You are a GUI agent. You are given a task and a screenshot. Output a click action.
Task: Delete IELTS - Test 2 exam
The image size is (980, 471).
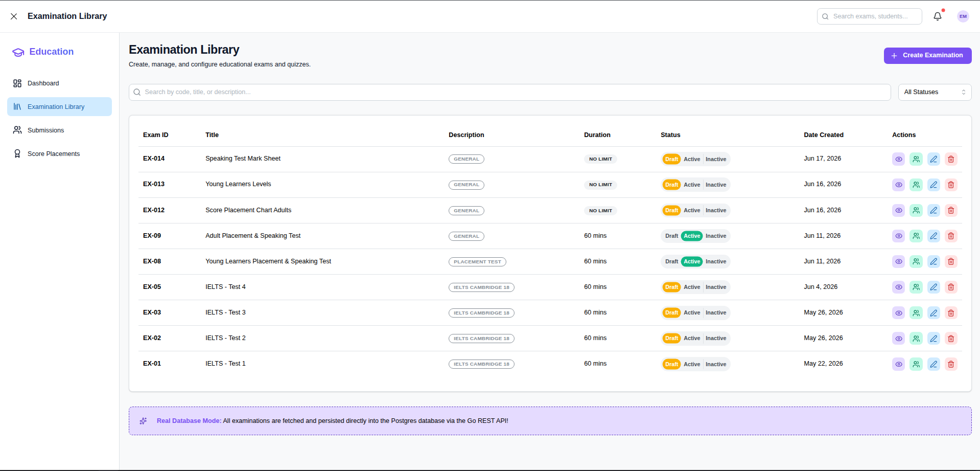click(x=951, y=338)
